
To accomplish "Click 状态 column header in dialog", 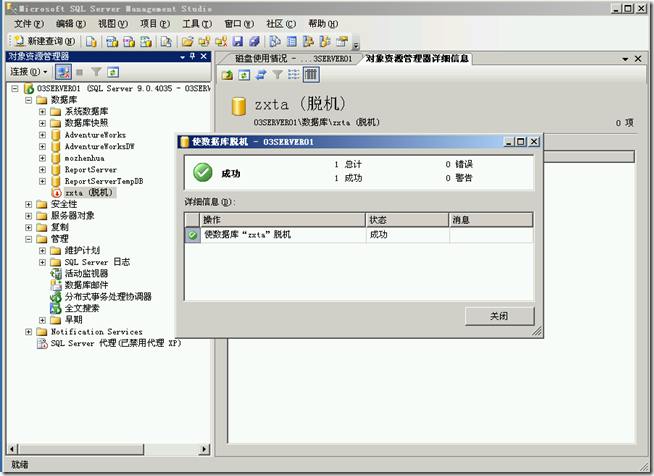I will click(407, 220).
